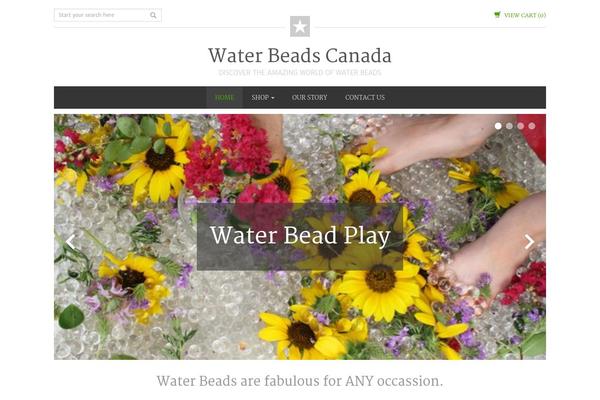This screenshot has width=600, height=400.
Task: Go to the previous slide arrow
Action: click(70, 242)
